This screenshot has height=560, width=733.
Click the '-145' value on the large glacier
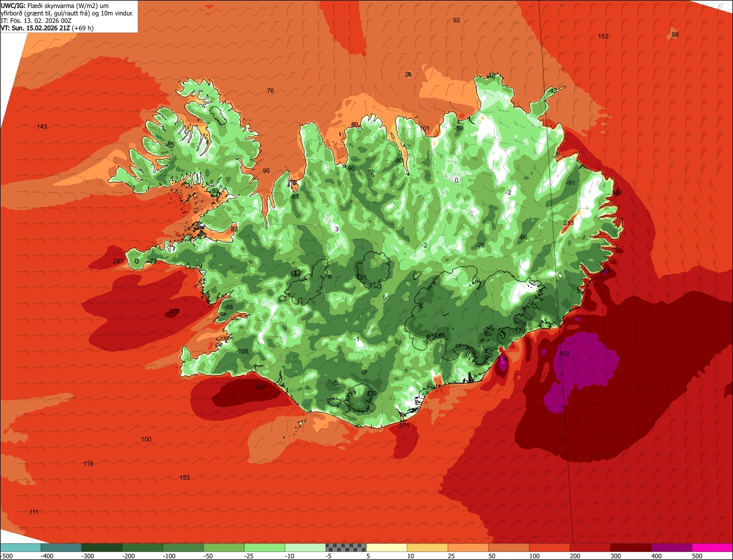tap(439, 335)
